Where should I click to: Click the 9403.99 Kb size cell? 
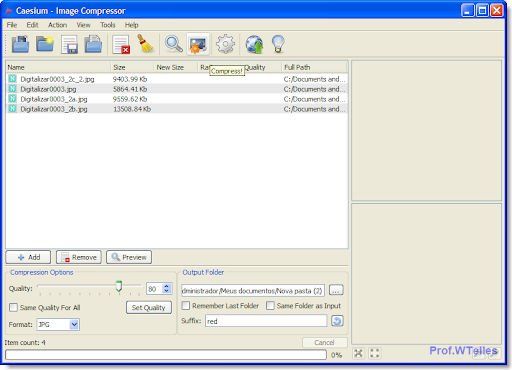[x=130, y=79]
